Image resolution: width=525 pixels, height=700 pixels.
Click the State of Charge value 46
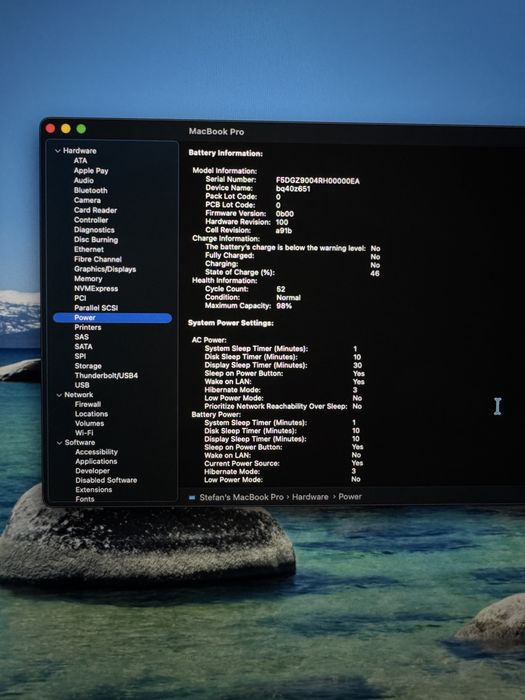point(375,273)
